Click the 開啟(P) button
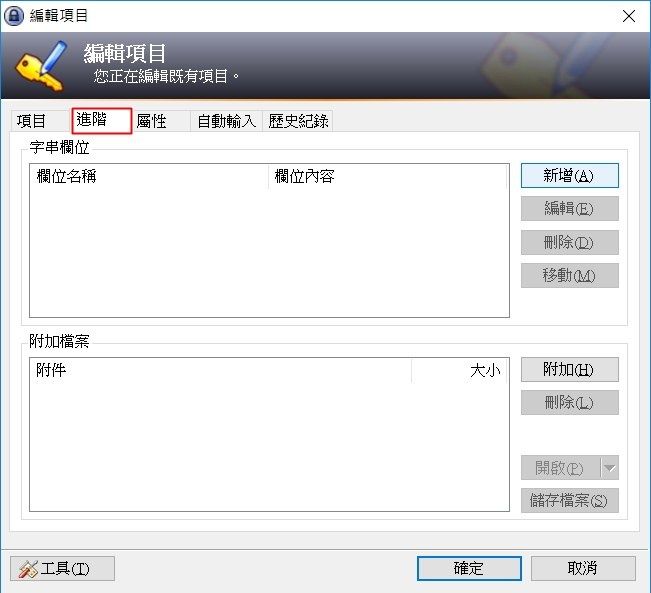Screen dimensions: 651x593 click(x=560, y=468)
